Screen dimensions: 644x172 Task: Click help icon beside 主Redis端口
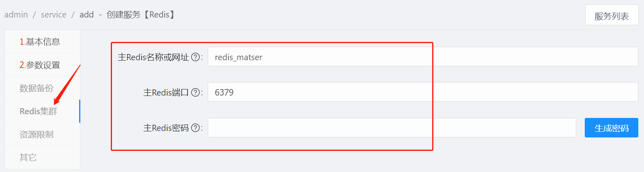[x=195, y=92]
